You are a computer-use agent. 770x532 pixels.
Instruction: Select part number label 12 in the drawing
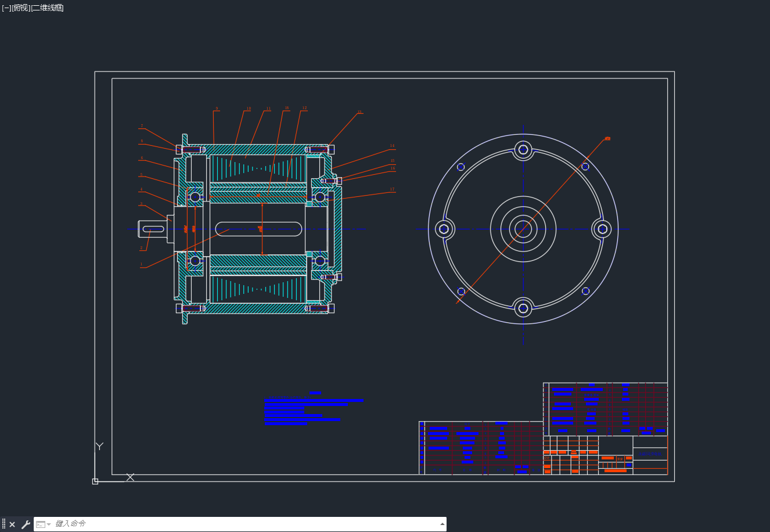(304, 108)
